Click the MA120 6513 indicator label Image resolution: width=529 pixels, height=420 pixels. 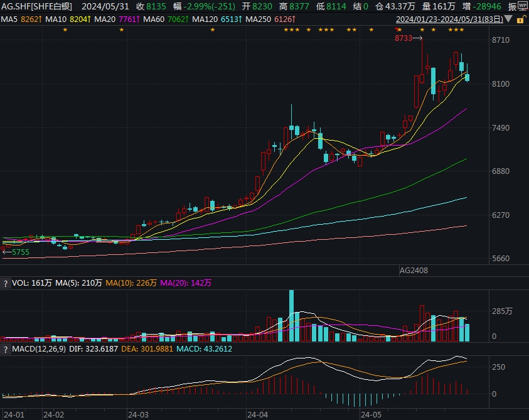217,19
